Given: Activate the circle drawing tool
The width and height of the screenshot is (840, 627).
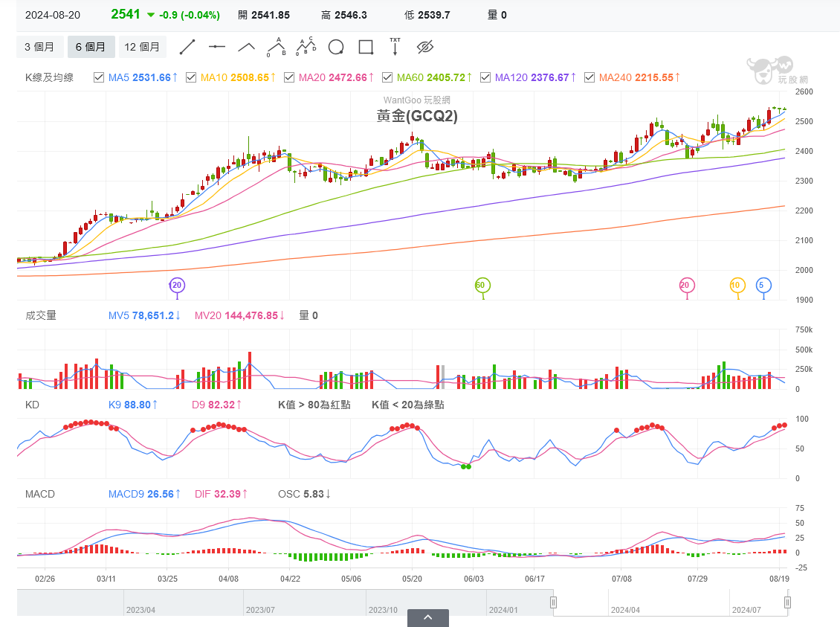Looking at the screenshot, I should pos(336,47).
